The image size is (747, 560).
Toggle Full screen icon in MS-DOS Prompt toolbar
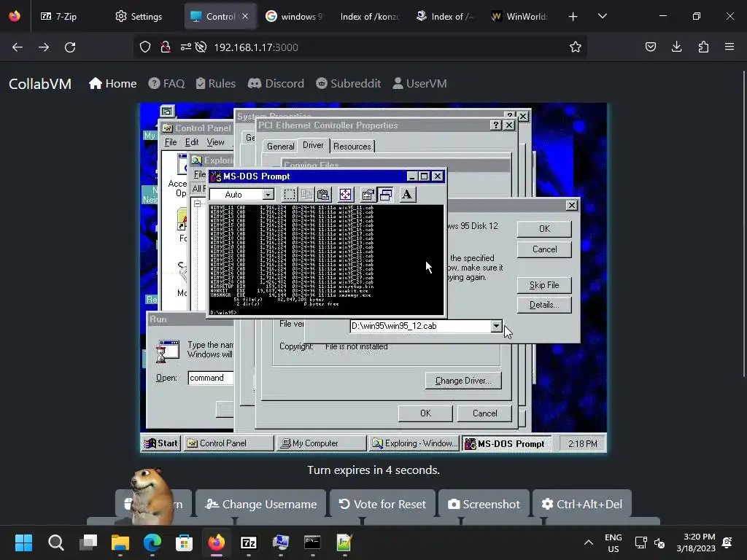point(345,194)
